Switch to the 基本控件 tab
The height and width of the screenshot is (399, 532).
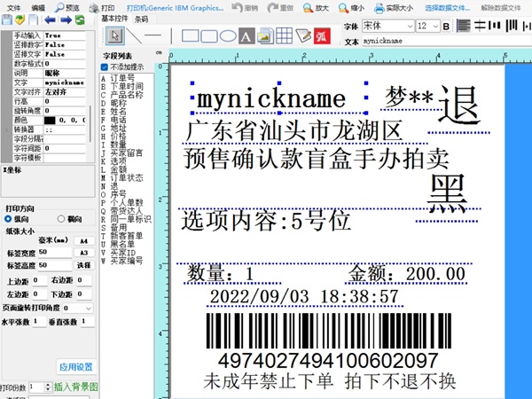point(114,19)
